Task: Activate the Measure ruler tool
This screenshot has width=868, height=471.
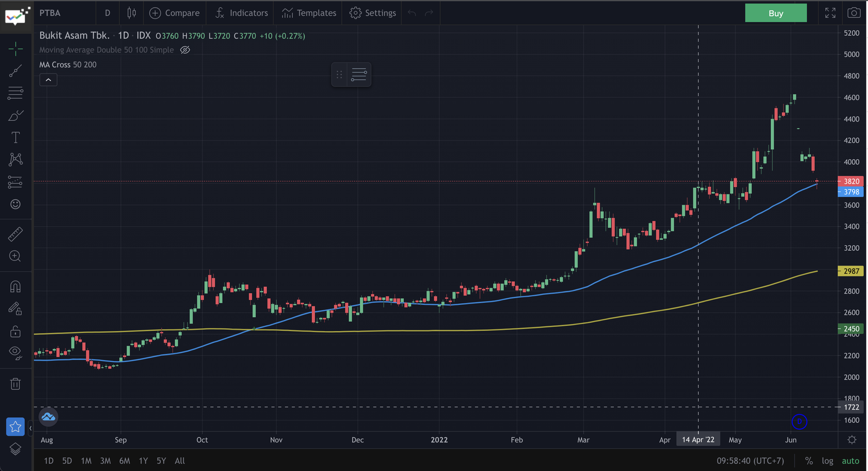Action: point(15,234)
